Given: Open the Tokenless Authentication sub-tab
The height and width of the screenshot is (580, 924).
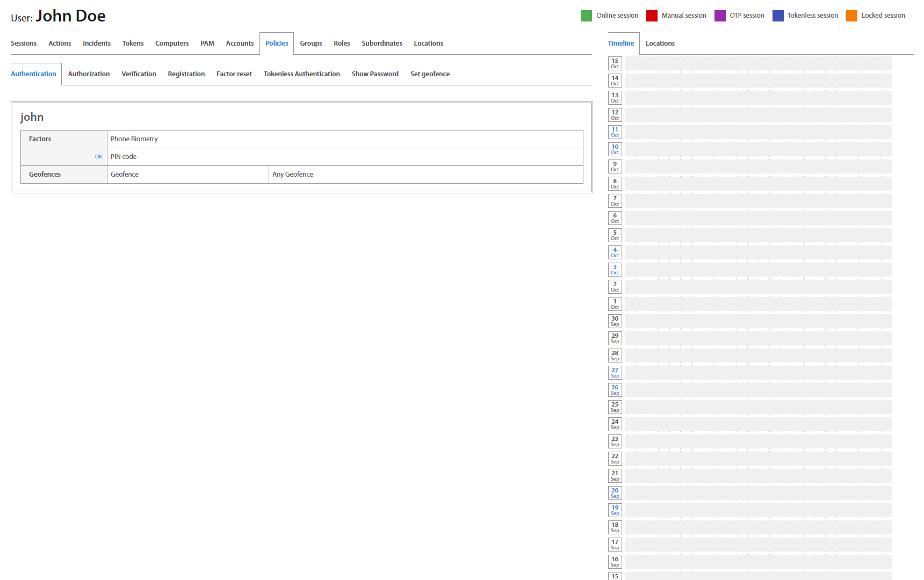Looking at the screenshot, I should click(x=301, y=74).
